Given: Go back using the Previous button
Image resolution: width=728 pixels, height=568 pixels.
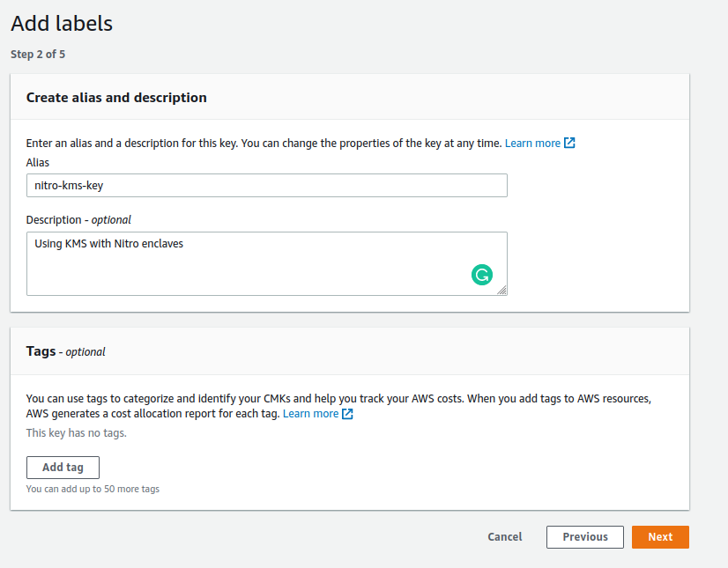Looking at the screenshot, I should [x=585, y=537].
